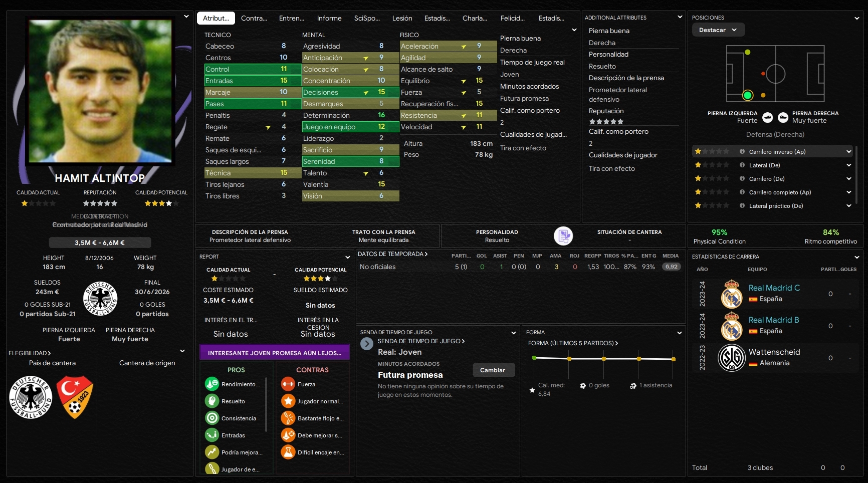Select the highlighted right-back position dot on pitch
This screenshot has width=868, height=483.
[x=748, y=95]
